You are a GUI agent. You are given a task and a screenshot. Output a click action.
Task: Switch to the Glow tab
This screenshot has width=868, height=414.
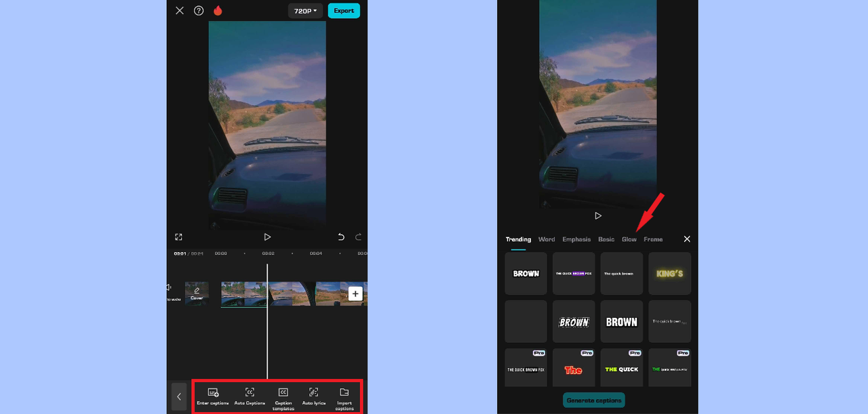click(x=629, y=239)
